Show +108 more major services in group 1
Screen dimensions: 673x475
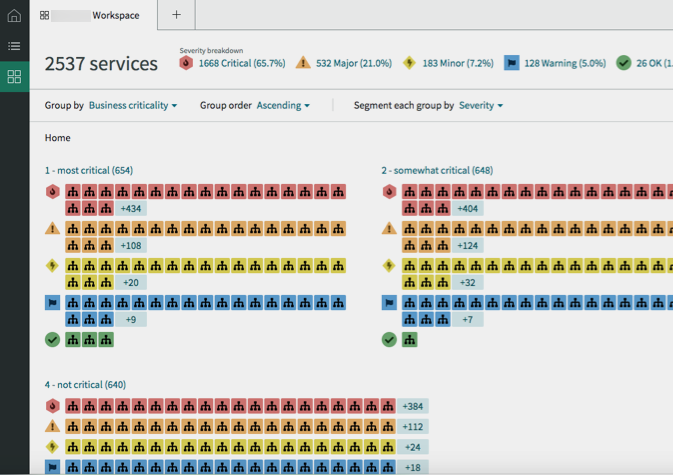click(131, 246)
